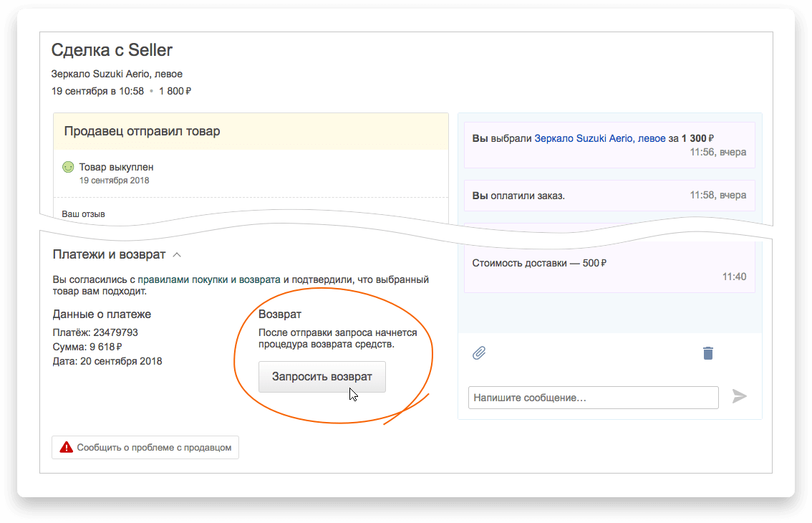This screenshot has height=523, width=812.
Task: Select the Стоимость доставки — 500 ₽ message
Action: pos(539,263)
